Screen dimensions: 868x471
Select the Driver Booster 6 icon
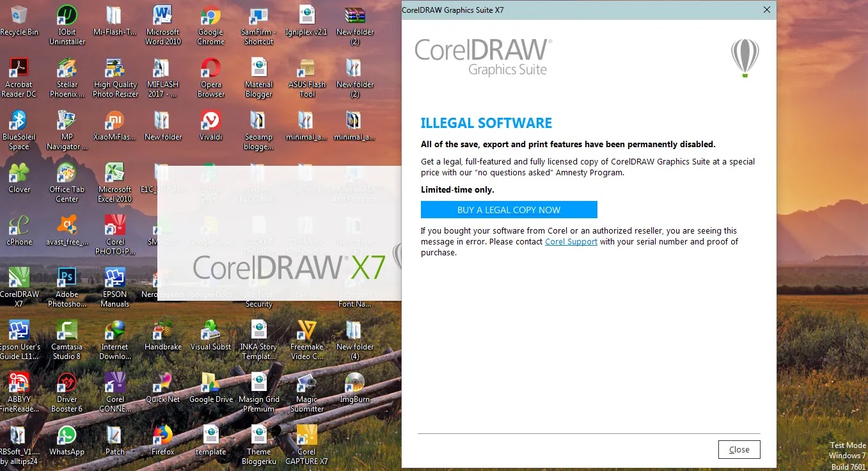pyautogui.click(x=67, y=392)
